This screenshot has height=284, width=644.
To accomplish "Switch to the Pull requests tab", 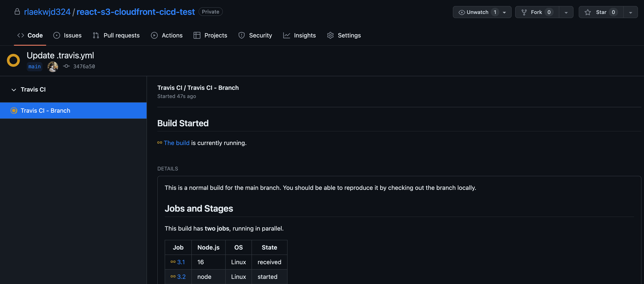I will pos(116,35).
